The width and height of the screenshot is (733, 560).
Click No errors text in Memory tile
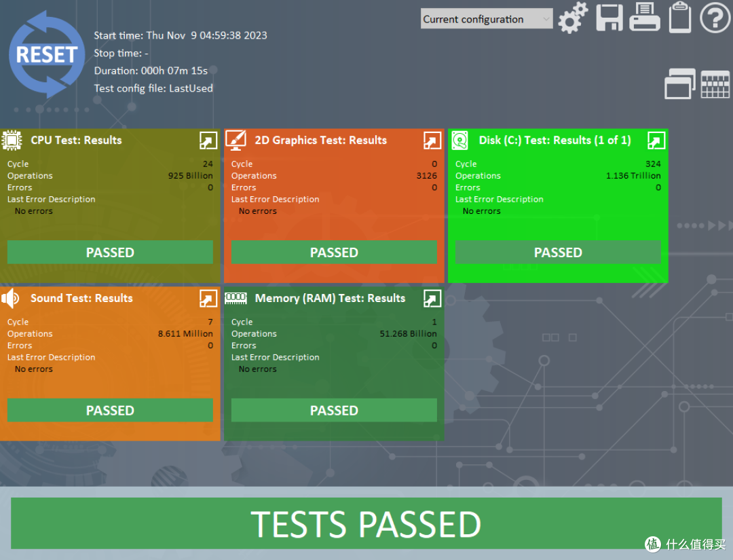pyautogui.click(x=258, y=369)
